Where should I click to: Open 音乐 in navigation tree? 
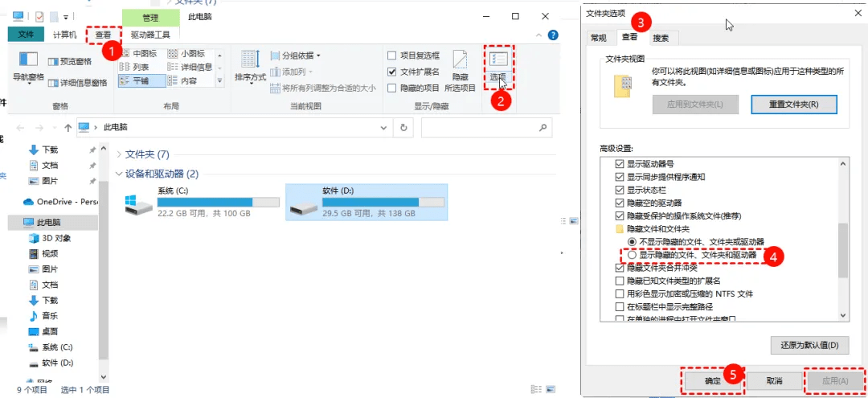point(43,316)
